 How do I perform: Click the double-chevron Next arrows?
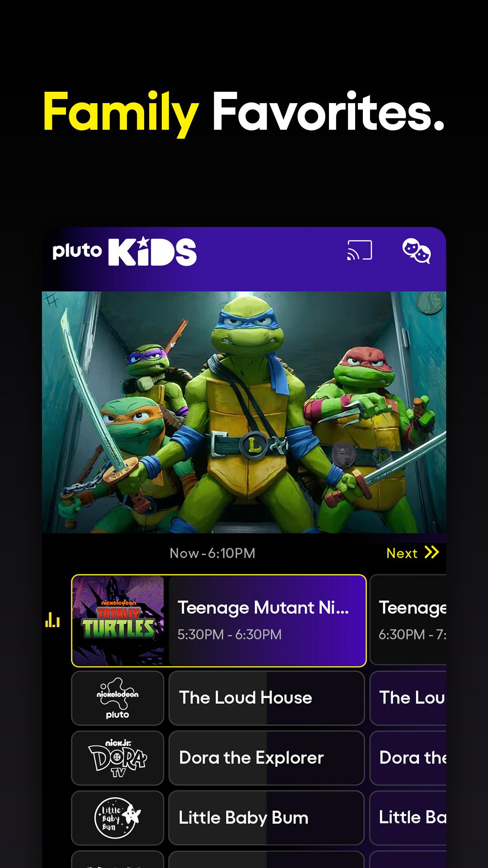click(432, 552)
